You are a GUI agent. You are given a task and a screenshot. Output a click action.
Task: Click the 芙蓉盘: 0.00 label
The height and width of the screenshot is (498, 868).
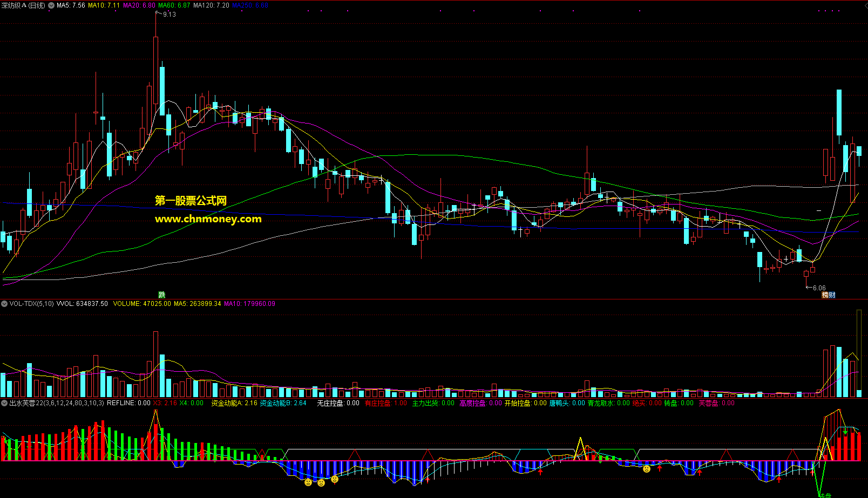(x=716, y=403)
